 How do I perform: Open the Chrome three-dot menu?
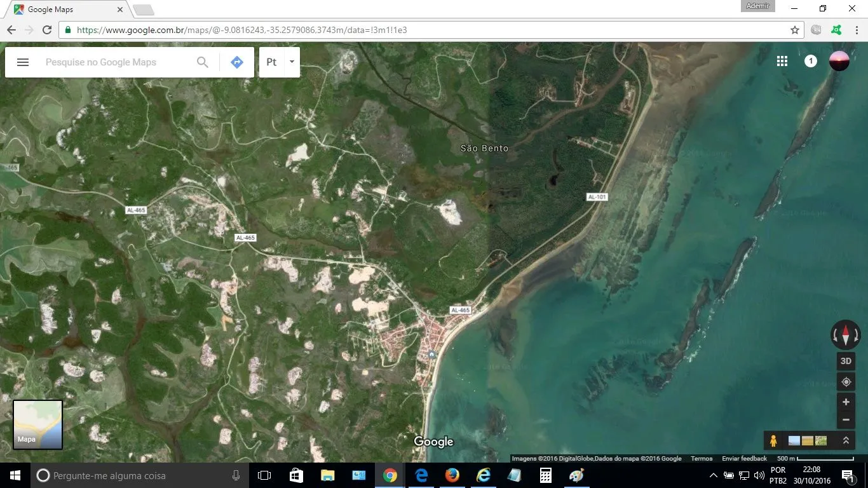tap(856, 30)
